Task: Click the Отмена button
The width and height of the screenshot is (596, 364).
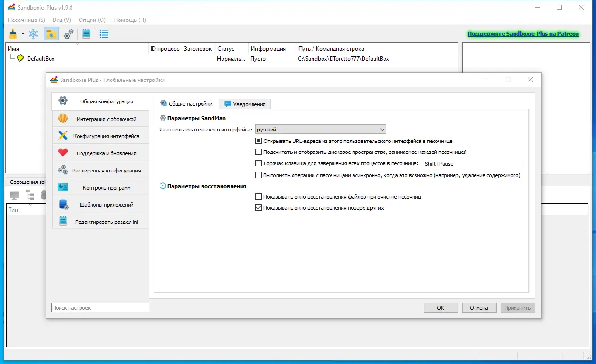Action: pyautogui.click(x=479, y=308)
